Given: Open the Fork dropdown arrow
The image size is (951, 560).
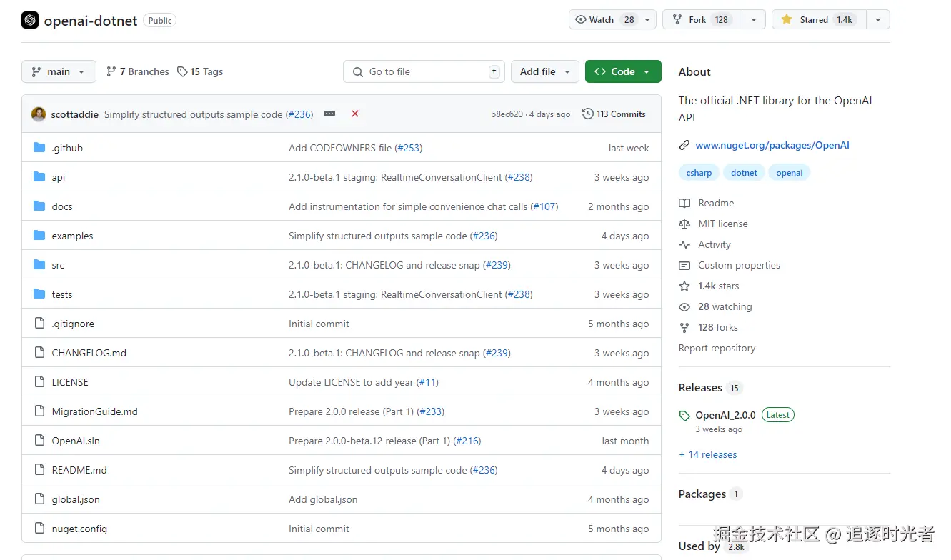Looking at the screenshot, I should (x=753, y=20).
